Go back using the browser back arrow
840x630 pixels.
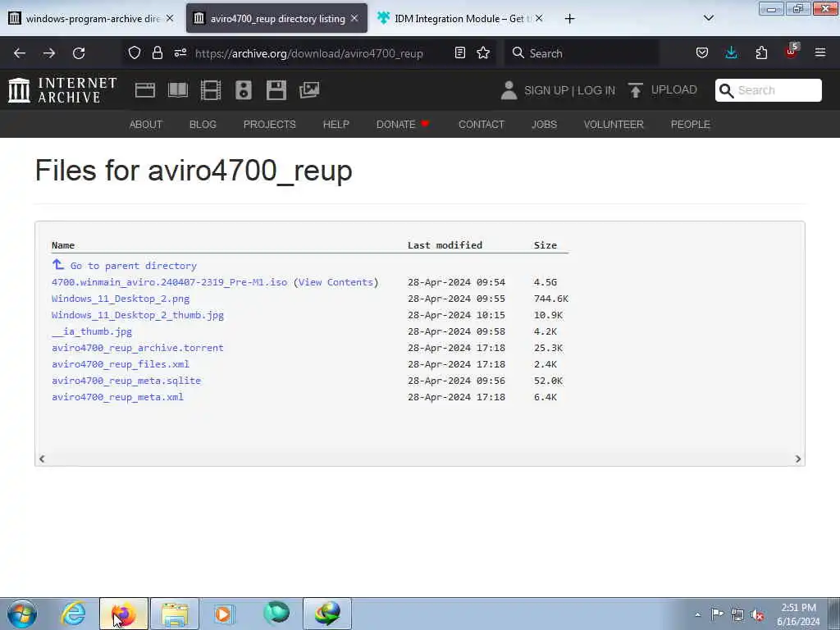click(x=20, y=53)
